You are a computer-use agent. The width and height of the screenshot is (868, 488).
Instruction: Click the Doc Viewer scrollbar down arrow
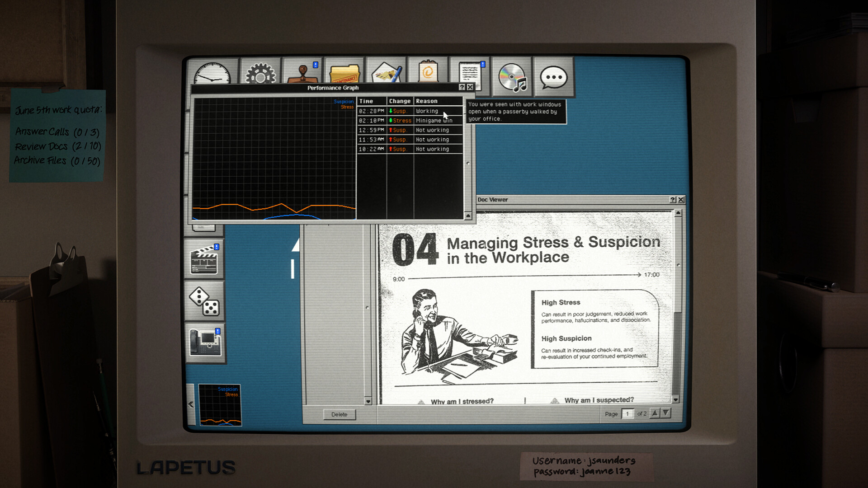click(675, 400)
